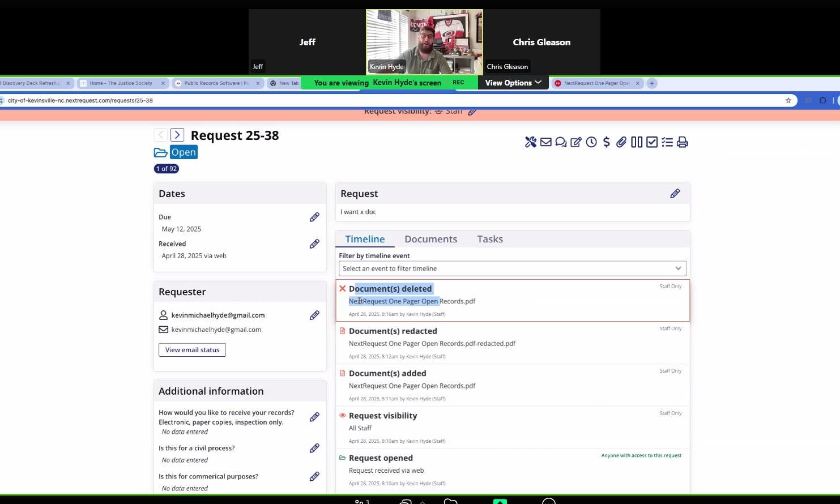Click Jeff's participant tile

coord(307,42)
